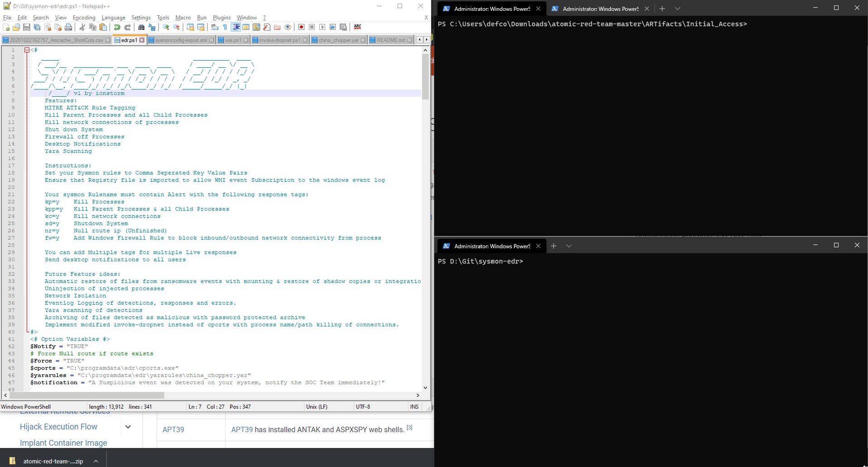Viewport: 868px width, 467px height.
Task: Click the ABC spell check icon
Action: (357, 27)
